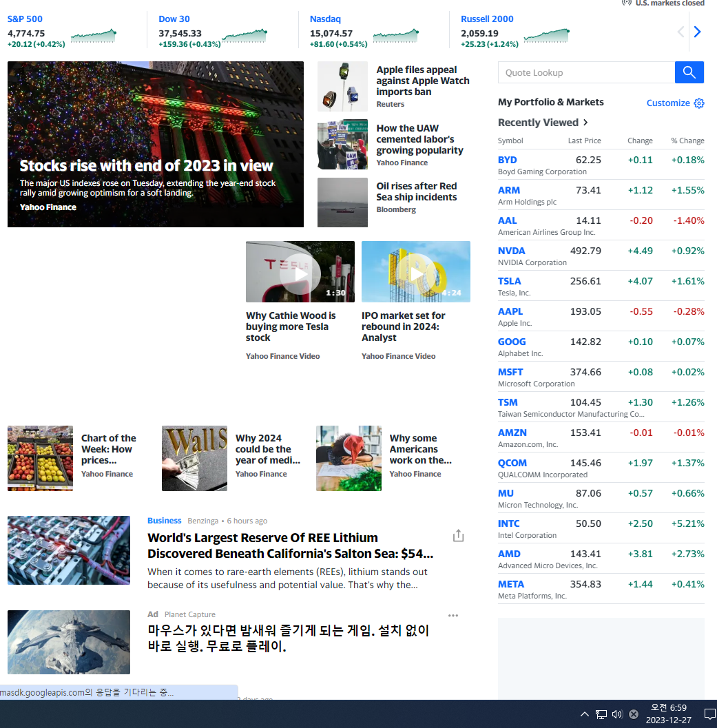The height and width of the screenshot is (728, 717).
Task: Open the Dow 30 index link
Action: pos(174,19)
